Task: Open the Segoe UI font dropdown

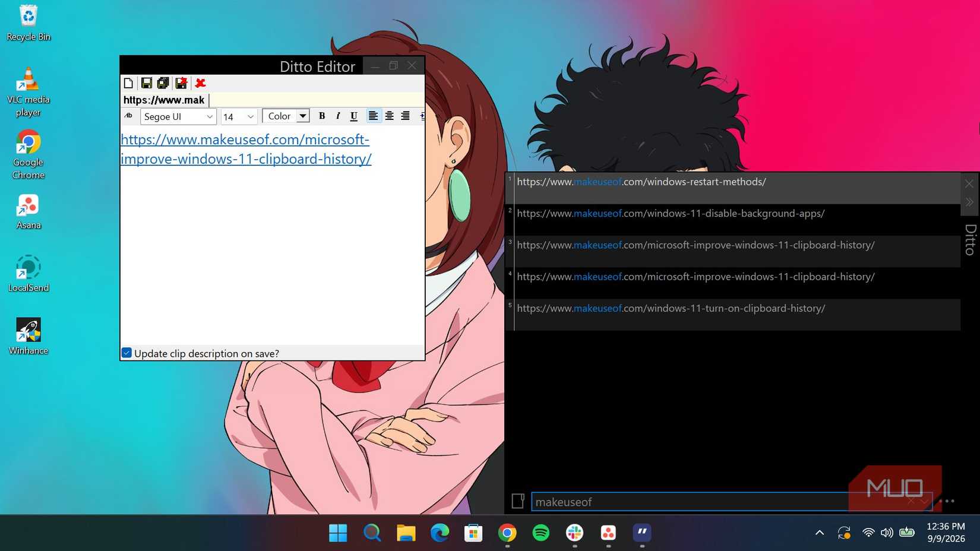Action: click(178, 116)
